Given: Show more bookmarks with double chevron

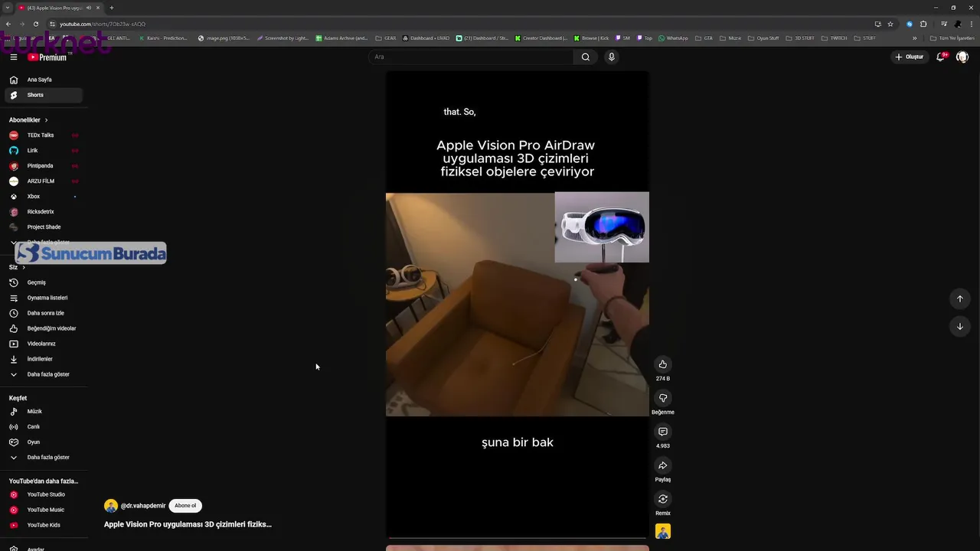Looking at the screenshot, I should [x=914, y=38].
